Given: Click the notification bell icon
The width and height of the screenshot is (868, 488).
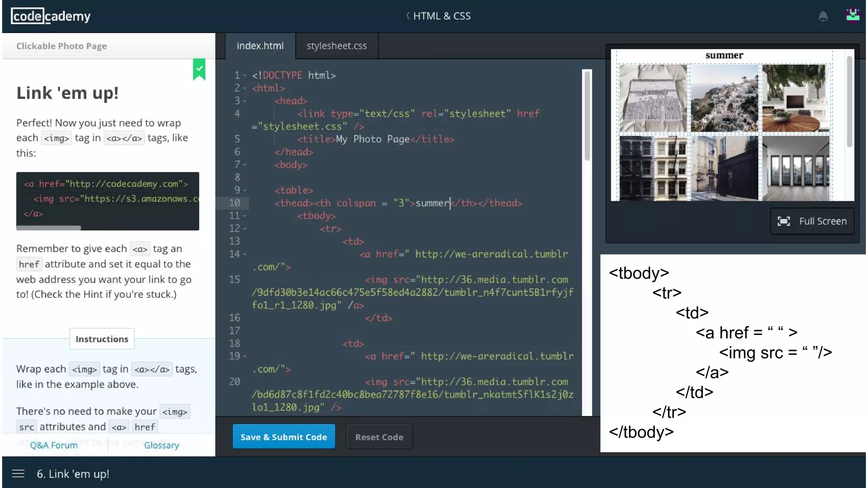Looking at the screenshot, I should pyautogui.click(x=823, y=17).
